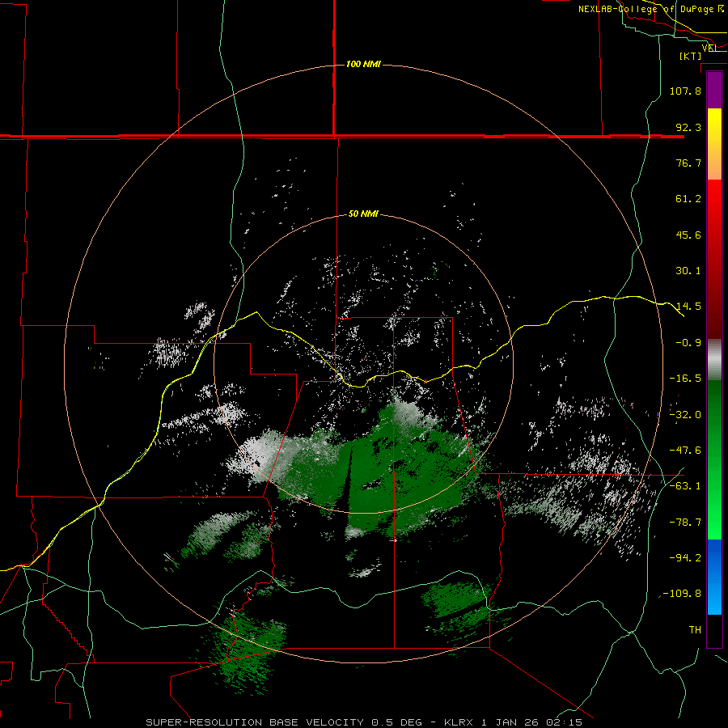Click the yellow-orange segment of the color bar
Screen dimensions: 728x728
(714, 144)
